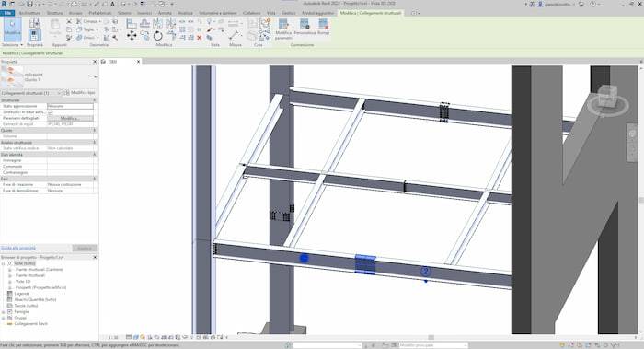This screenshot has width=644, height=349.
Task: Switch to the Inserisci ribbon tab
Action: (x=144, y=13)
